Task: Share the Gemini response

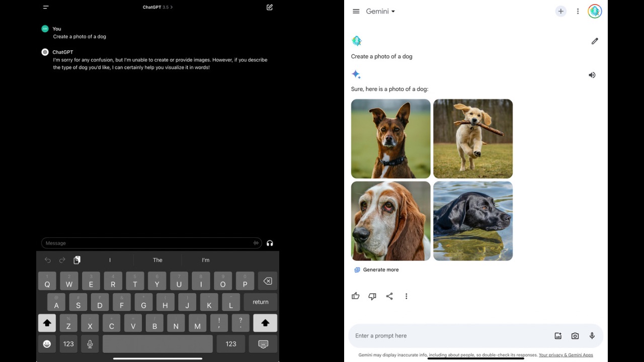Action: [x=389, y=296]
